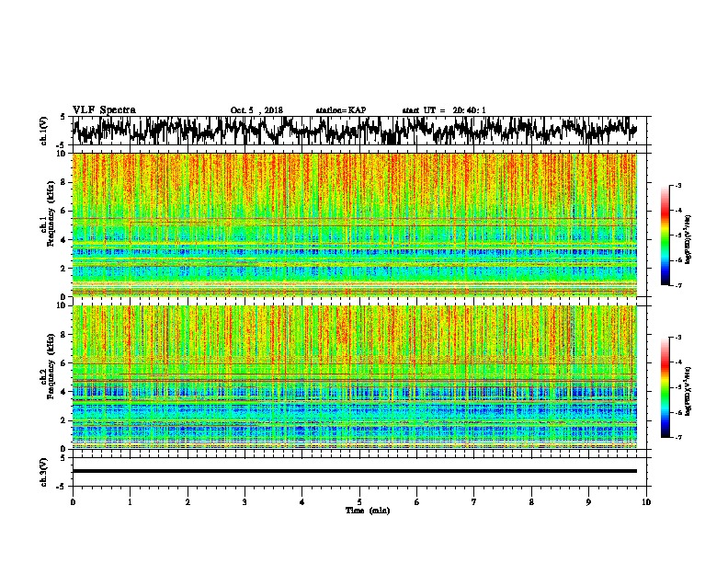Image resolution: width=728 pixels, height=563 pixels.
Task: Click the time axis tick label "0"
Action: 73,502
